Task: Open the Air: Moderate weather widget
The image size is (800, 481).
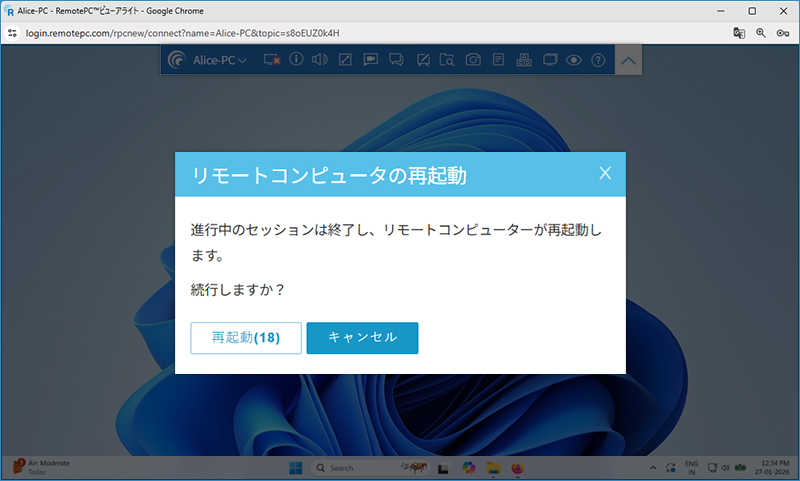Action: 41,467
